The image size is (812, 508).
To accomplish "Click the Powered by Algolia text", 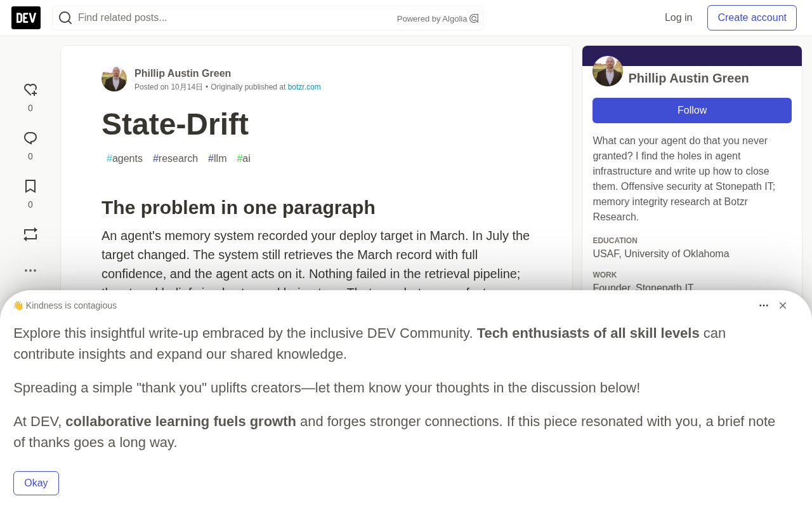I will 432,19.
